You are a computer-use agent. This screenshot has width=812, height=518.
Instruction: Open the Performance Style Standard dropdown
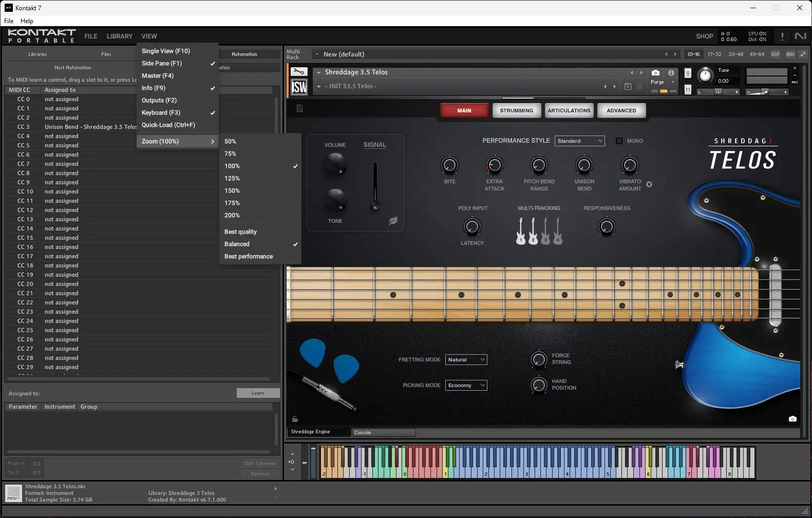pyautogui.click(x=580, y=141)
